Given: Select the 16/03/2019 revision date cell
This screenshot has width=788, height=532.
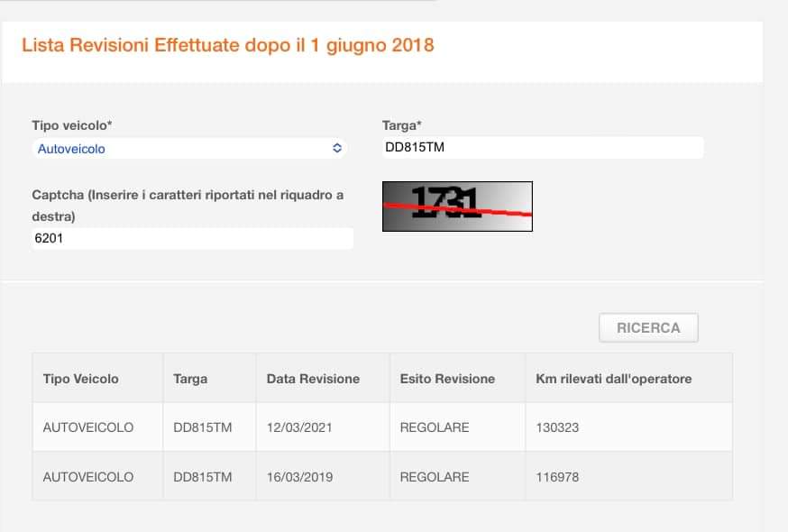Looking at the screenshot, I should pos(299,477).
